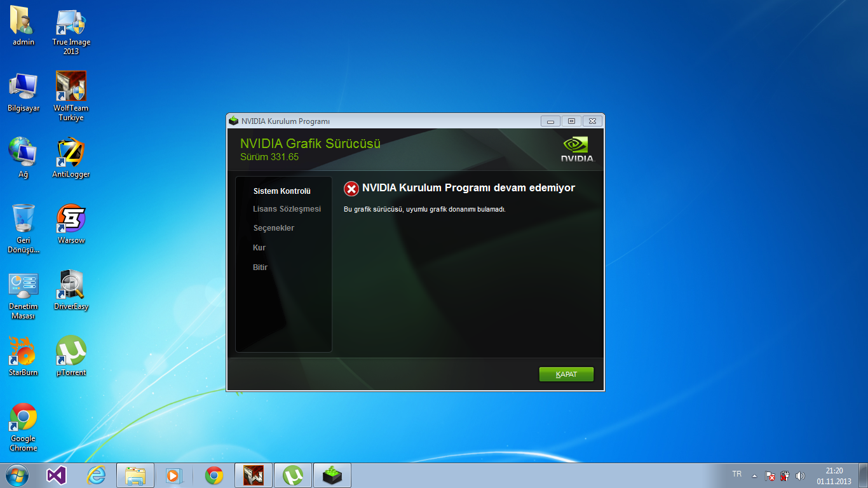Viewport: 868px width, 488px height.
Task: Open the TR language selector
Action: pyautogui.click(x=736, y=474)
